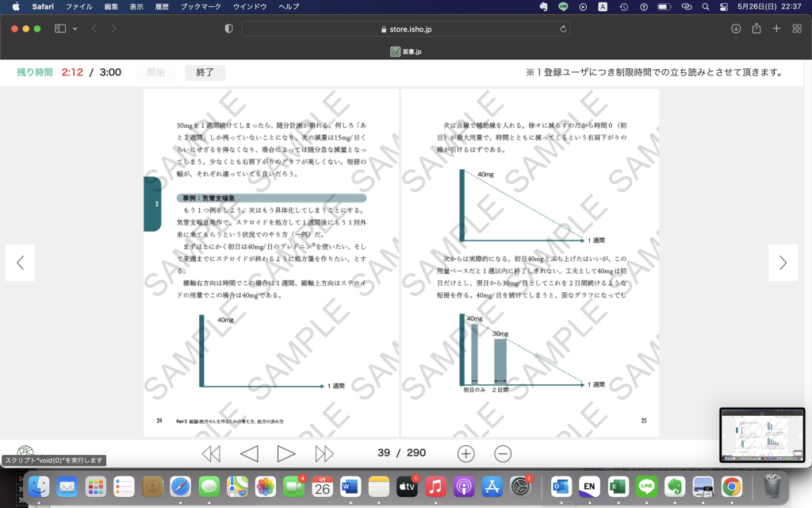Expand sidebar dropdown chevron beside sidebar button

75,29
